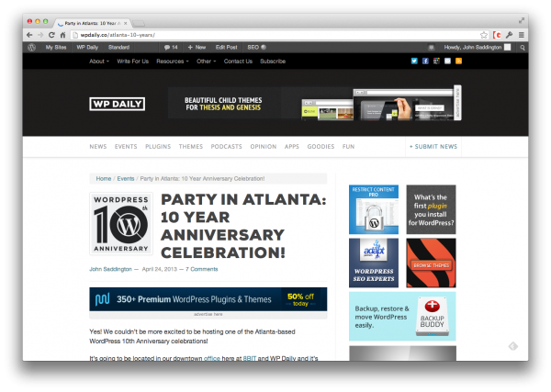
Task: Click the office link in article text
Action: pyautogui.click(x=212, y=358)
